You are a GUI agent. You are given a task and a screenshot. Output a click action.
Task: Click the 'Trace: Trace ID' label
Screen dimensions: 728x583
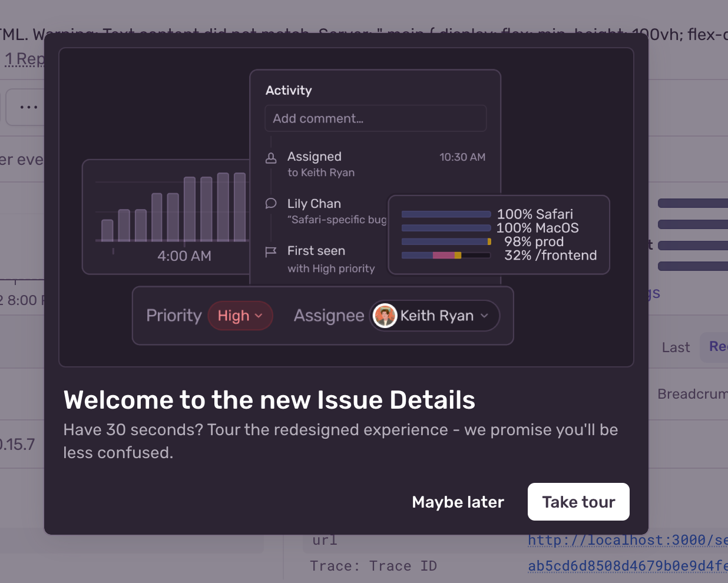[x=373, y=566]
